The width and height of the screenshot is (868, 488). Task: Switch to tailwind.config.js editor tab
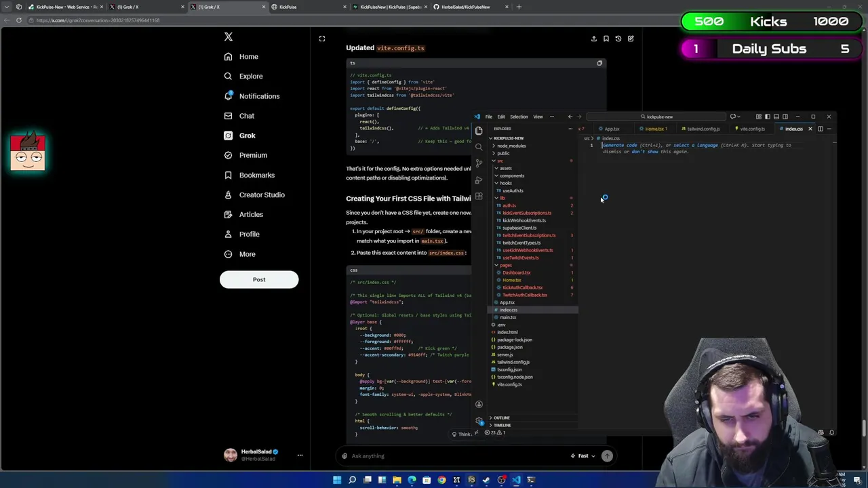point(703,129)
